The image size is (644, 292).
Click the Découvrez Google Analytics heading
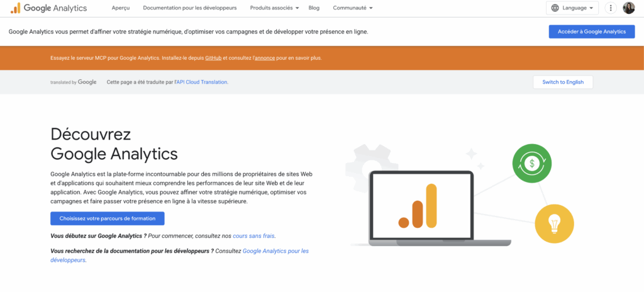[114, 144]
